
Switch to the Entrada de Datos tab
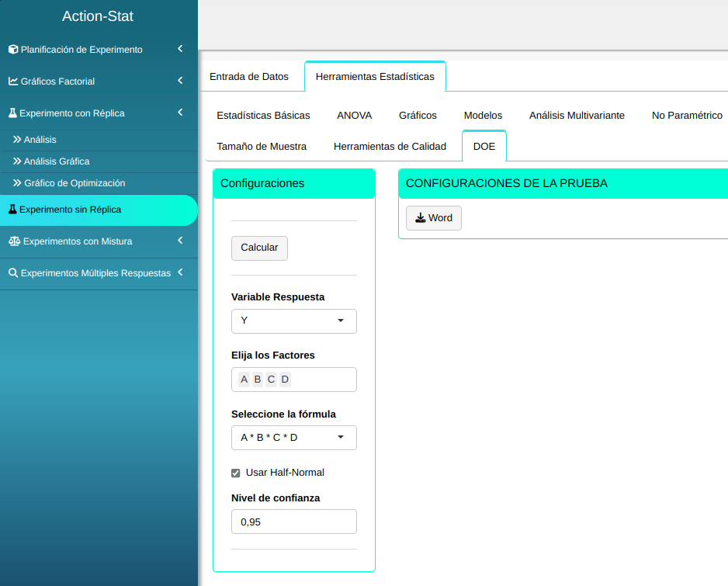(x=249, y=77)
